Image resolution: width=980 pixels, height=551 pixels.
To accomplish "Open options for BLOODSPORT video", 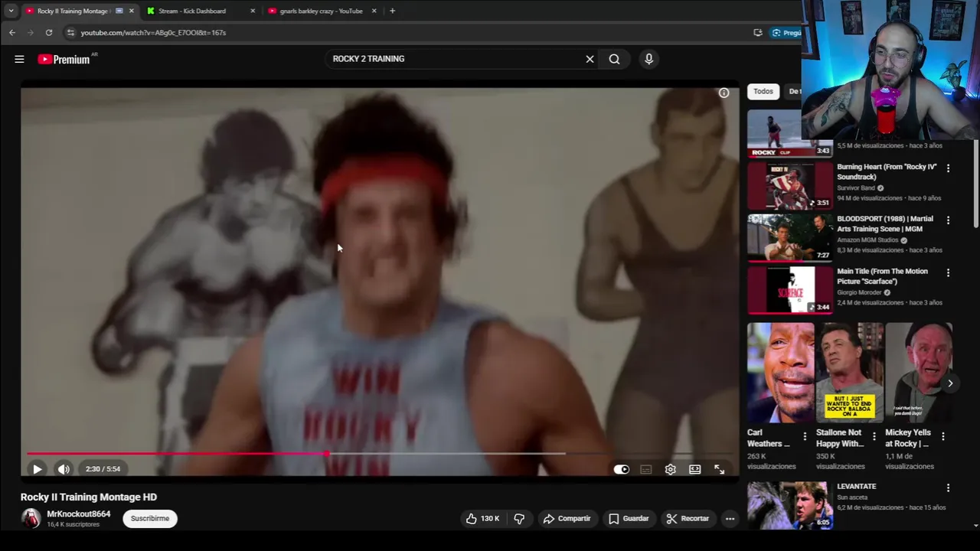I will click(948, 220).
